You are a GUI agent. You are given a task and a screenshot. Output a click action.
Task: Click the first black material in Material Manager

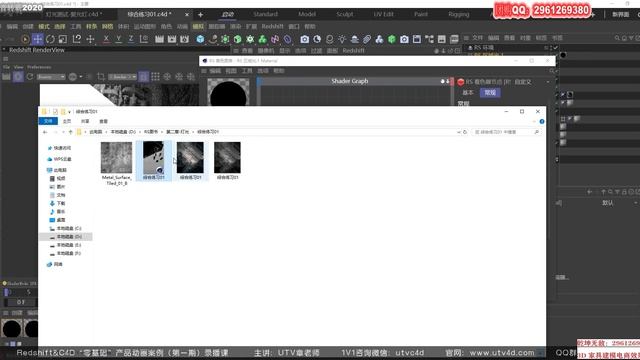point(11,329)
